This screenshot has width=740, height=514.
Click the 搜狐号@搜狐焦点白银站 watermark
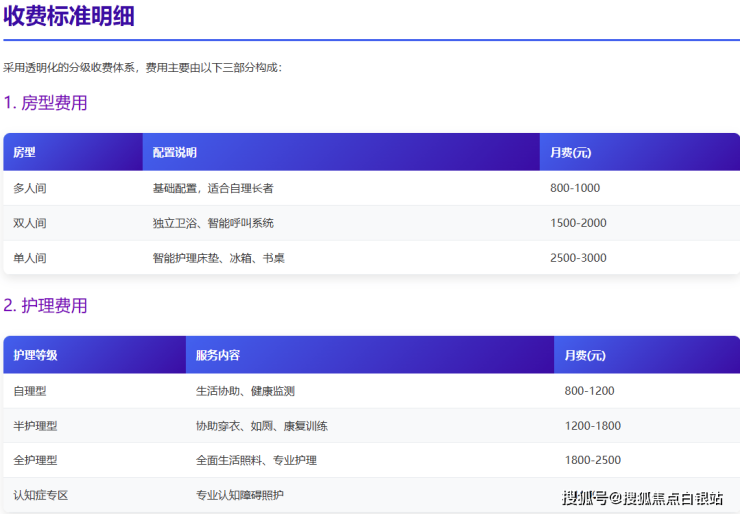point(642,497)
